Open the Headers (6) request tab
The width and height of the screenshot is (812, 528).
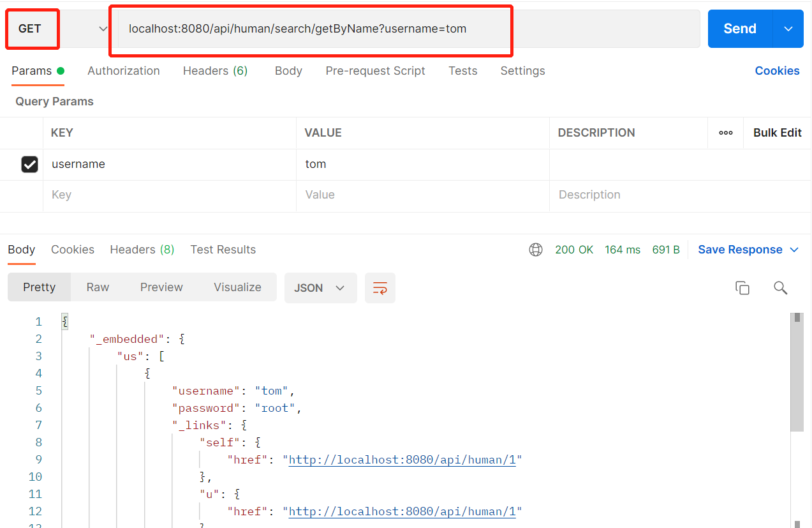215,71
